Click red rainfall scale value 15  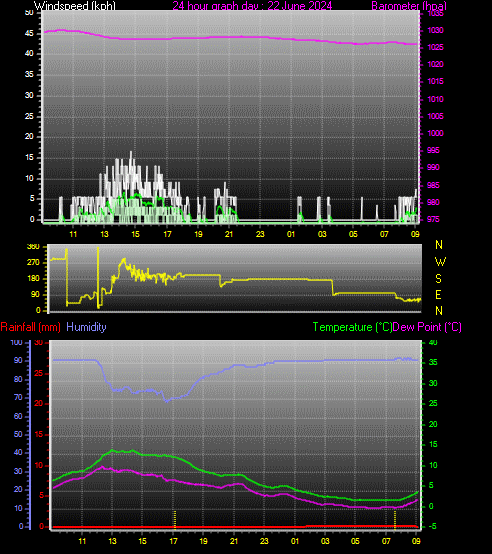[x=38, y=435]
